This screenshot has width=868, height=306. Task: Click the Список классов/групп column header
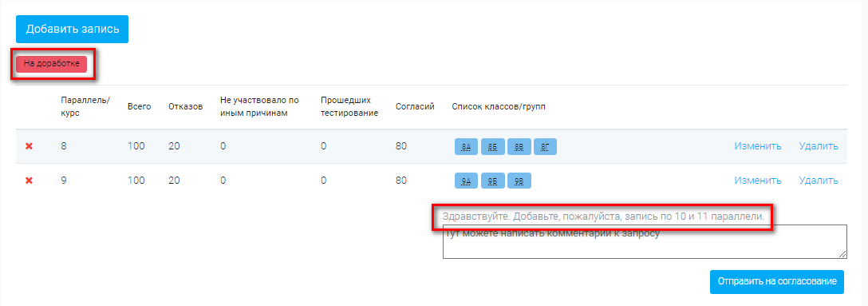pyautogui.click(x=499, y=106)
